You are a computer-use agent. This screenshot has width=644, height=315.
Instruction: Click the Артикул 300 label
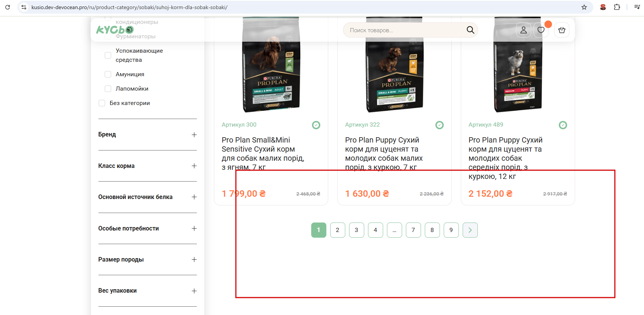point(239,125)
